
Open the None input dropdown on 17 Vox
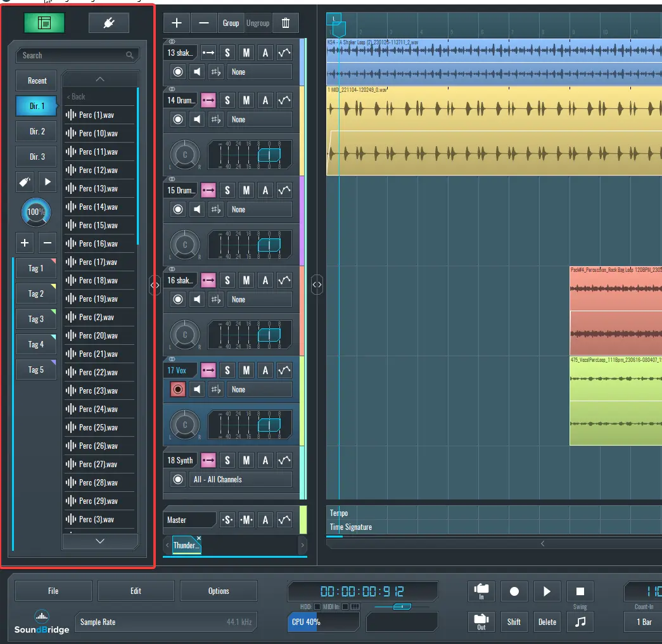(x=260, y=389)
